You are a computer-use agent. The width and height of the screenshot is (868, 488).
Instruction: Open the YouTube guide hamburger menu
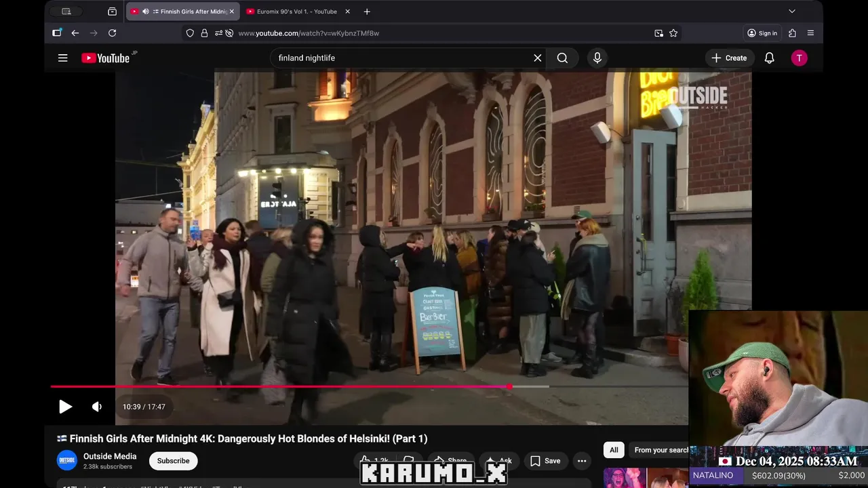tap(63, 58)
